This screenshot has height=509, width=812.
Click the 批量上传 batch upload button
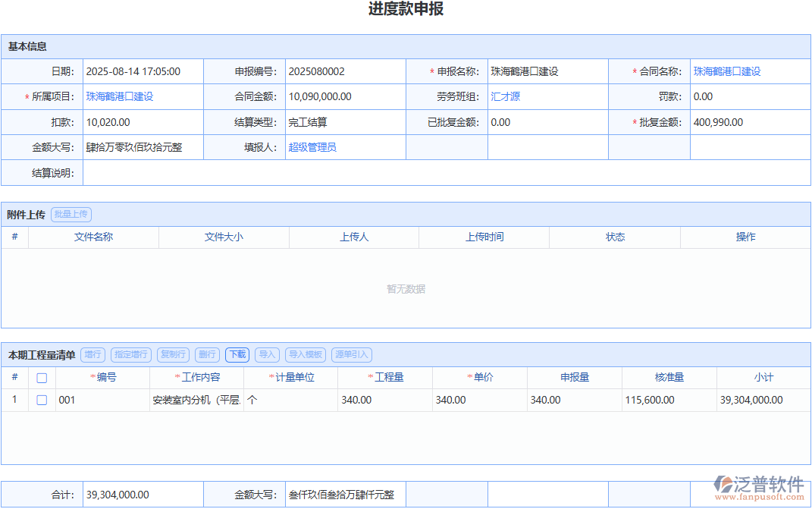coord(71,214)
